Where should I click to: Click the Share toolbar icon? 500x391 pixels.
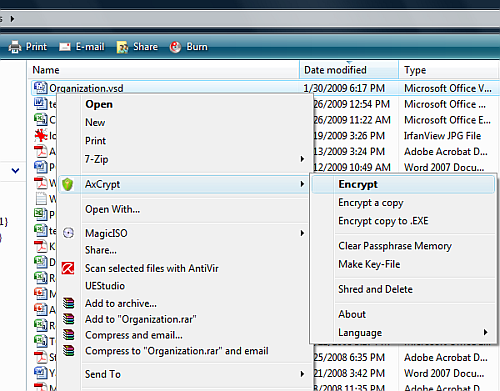[x=123, y=47]
